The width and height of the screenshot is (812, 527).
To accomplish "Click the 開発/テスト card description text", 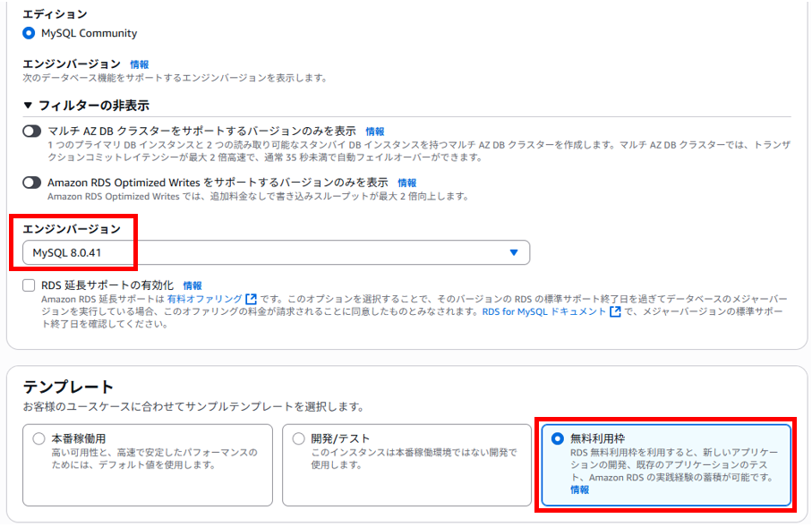I will (x=414, y=459).
